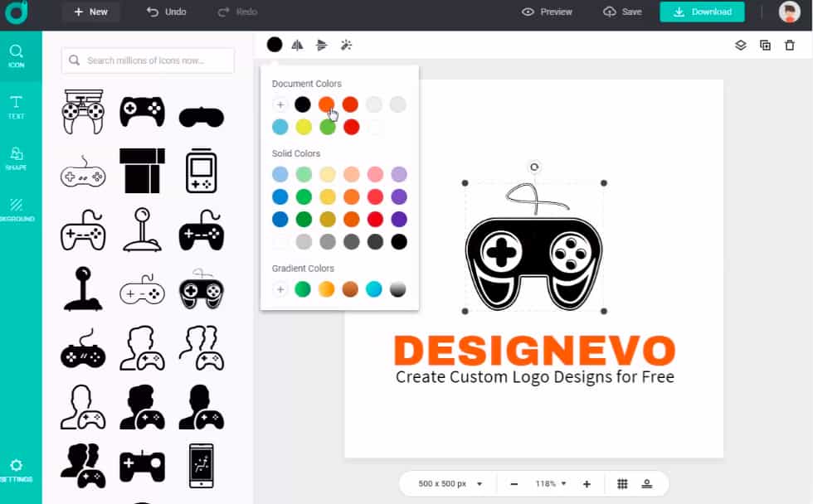Viewport: 813px width, 504px height.
Task: Delete the selected object with the trash icon
Action: (790, 46)
